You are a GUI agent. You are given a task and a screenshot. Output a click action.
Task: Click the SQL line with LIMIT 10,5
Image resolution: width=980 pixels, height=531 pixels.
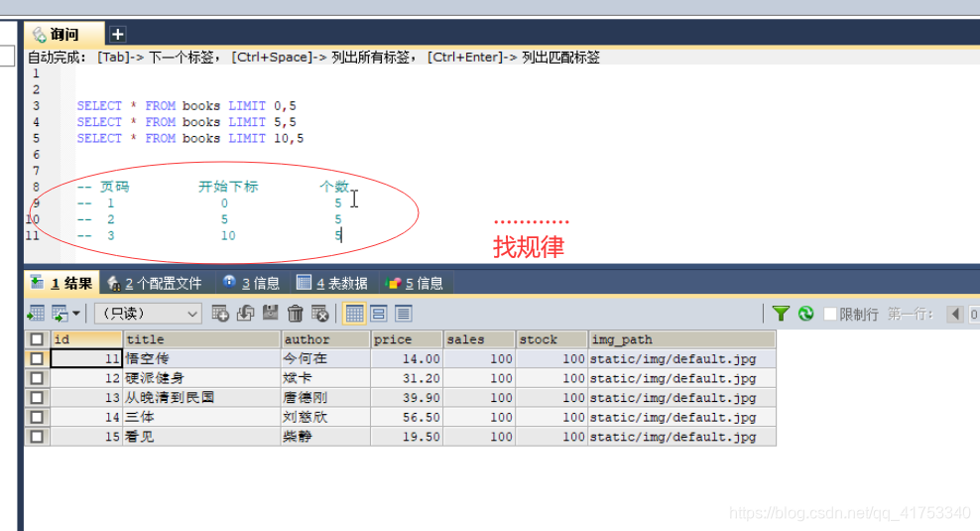[x=190, y=138]
